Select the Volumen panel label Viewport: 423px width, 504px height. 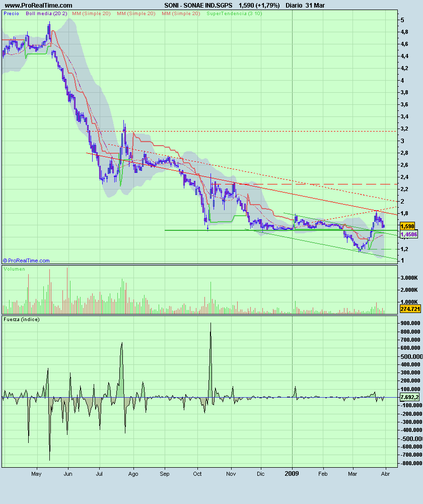[x=14, y=269]
